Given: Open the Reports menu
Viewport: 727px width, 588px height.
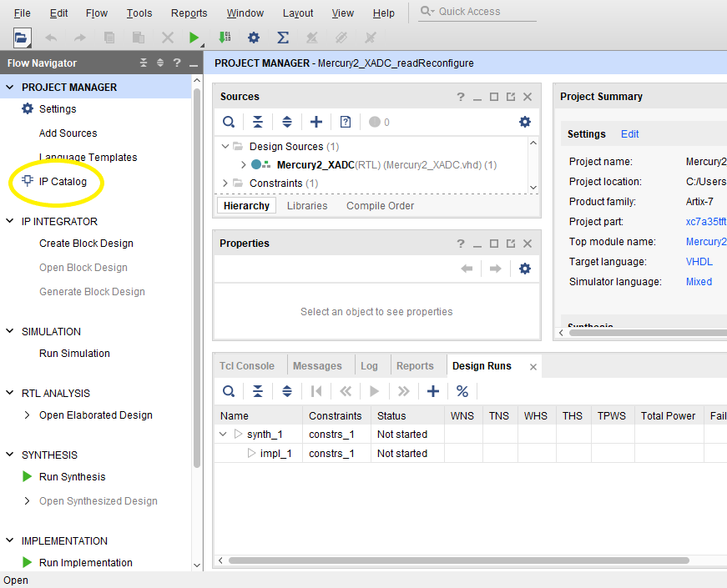Looking at the screenshot, I should coord(189,13).
